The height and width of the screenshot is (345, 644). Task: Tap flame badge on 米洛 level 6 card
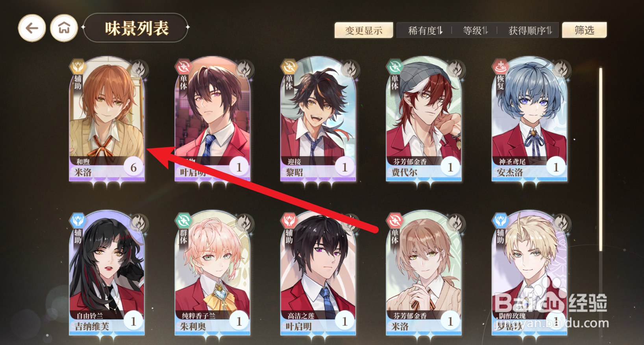coord(138,70)
